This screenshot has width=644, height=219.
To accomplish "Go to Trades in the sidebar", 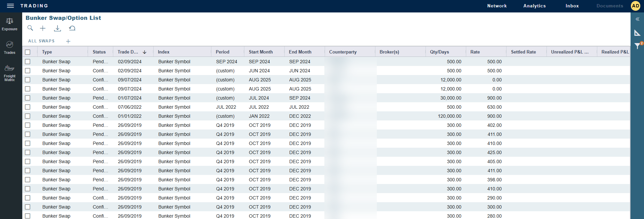I will click(9, 47).
